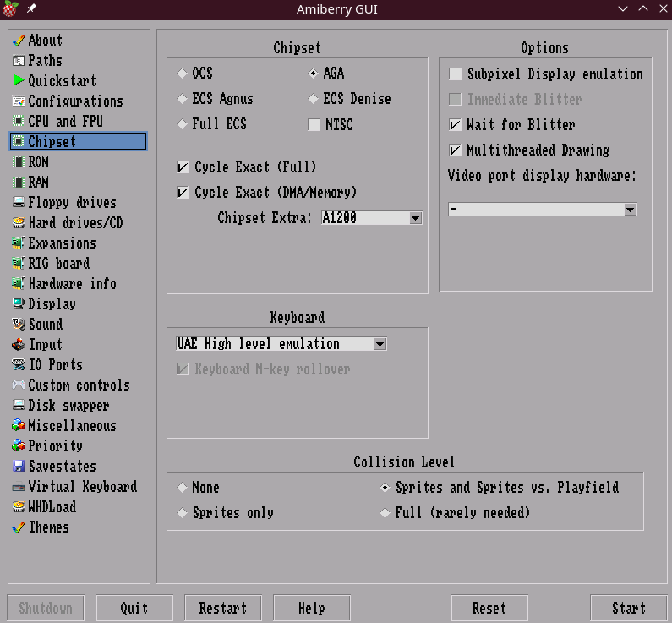Toggle Multithreaded Drawing checkbox
Screen dimensions: 672x623
[x=455, y=150]
